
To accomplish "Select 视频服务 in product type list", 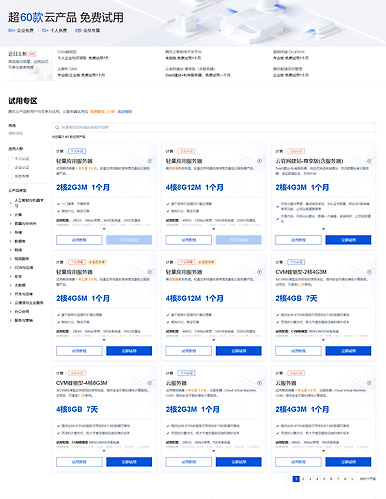I will [22, 259].
